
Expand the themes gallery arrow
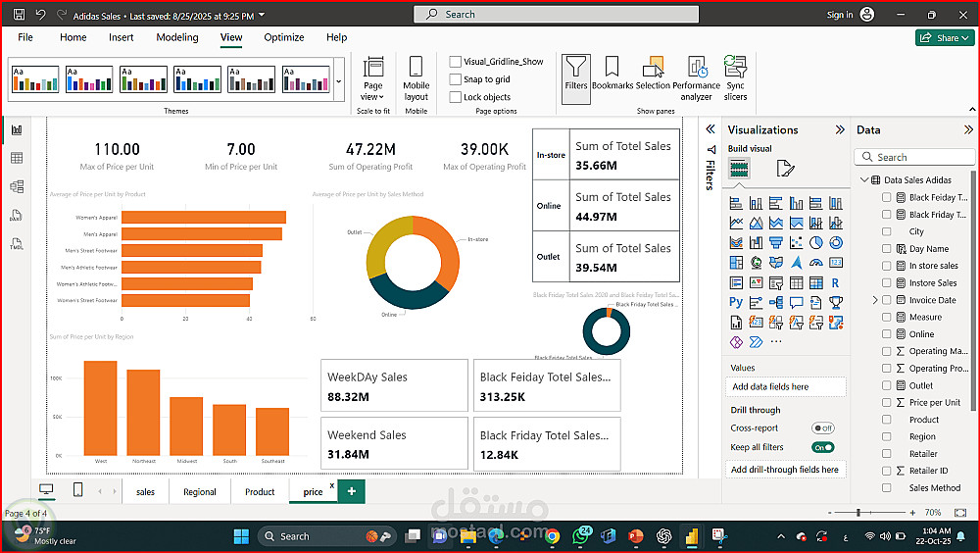click(339, 80)
